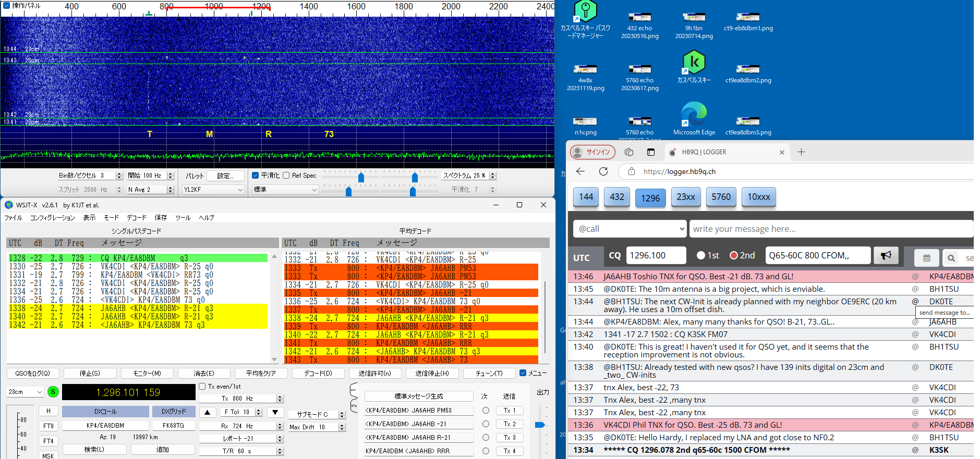980x459 pixels.
Task: Click the megaphone announce icon in logger
Action: click(886, 255)
